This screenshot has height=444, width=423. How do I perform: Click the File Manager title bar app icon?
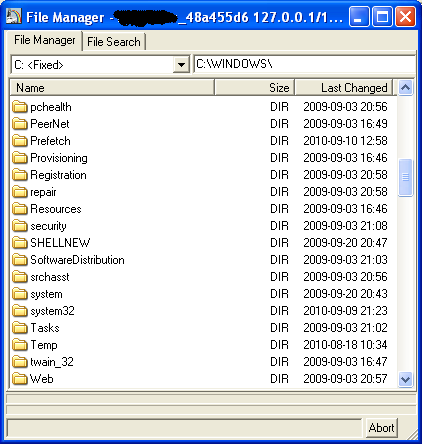14,16
